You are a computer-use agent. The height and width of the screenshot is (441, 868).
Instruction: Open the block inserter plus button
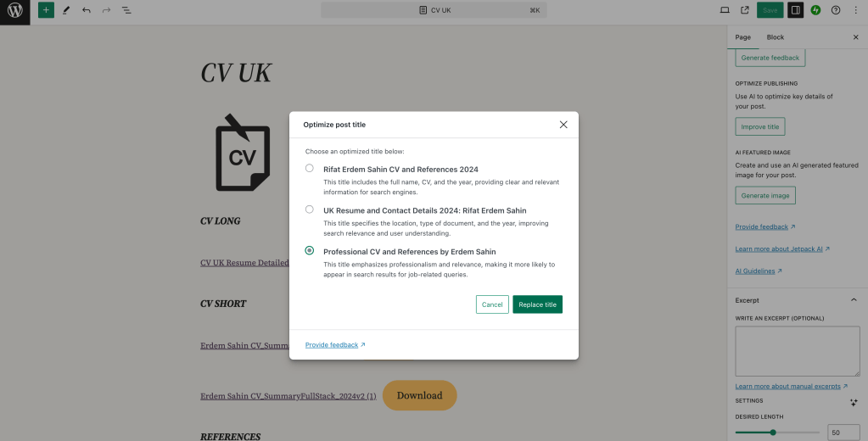(46, 10)
